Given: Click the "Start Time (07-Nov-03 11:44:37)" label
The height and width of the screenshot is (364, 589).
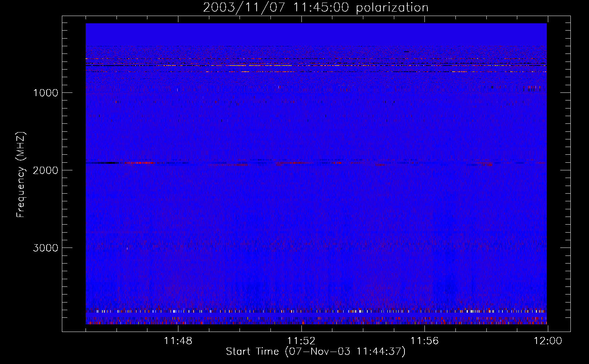Looking at the screenshot, I should (316, 352).
